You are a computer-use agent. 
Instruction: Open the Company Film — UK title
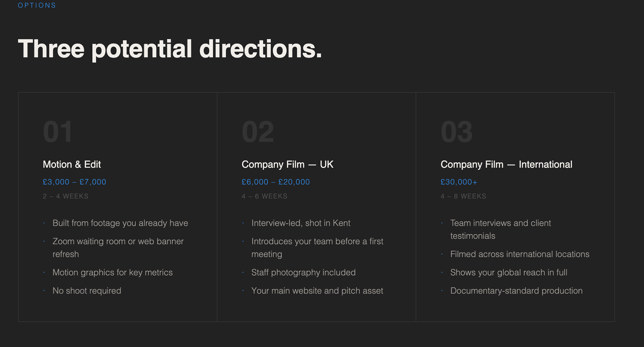(x=287, y=164)
